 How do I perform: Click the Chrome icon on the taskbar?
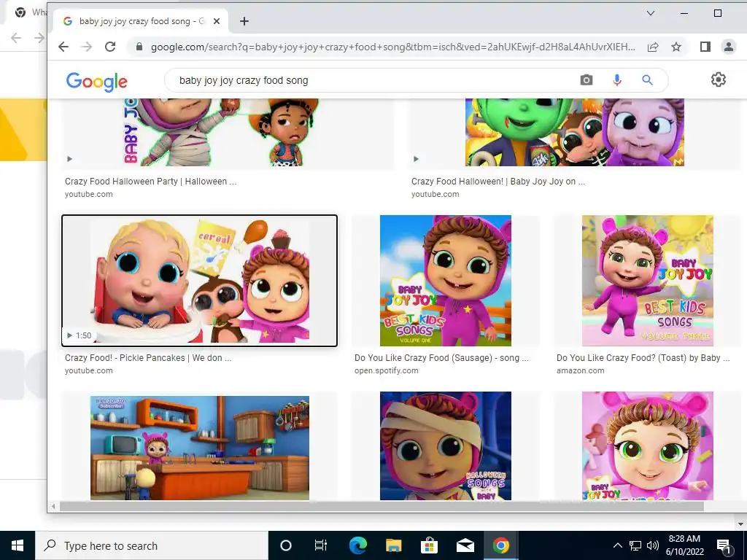[x=500, y=545]
